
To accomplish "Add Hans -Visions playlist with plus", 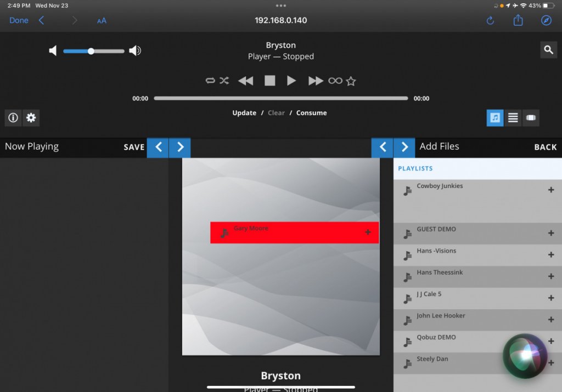I will coord(551,254).
